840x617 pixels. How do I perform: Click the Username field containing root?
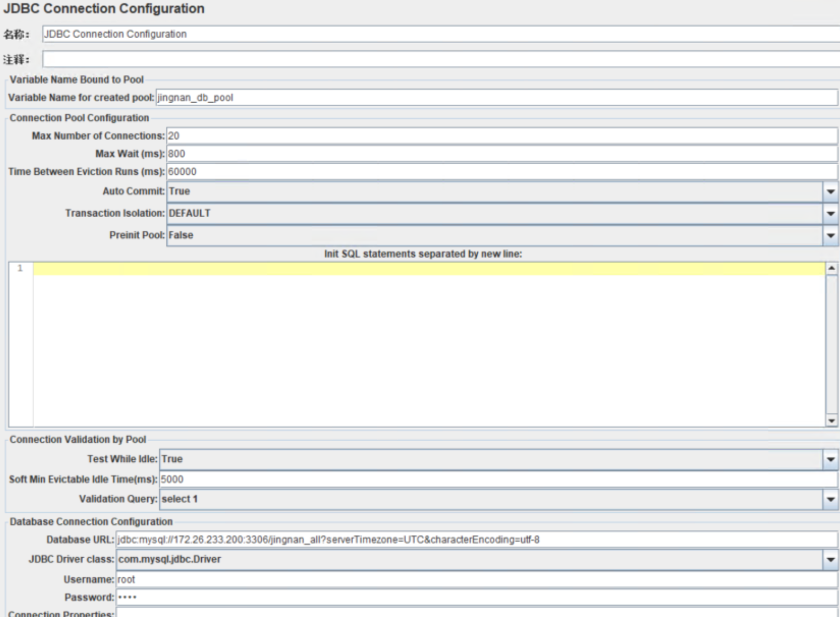477,580
